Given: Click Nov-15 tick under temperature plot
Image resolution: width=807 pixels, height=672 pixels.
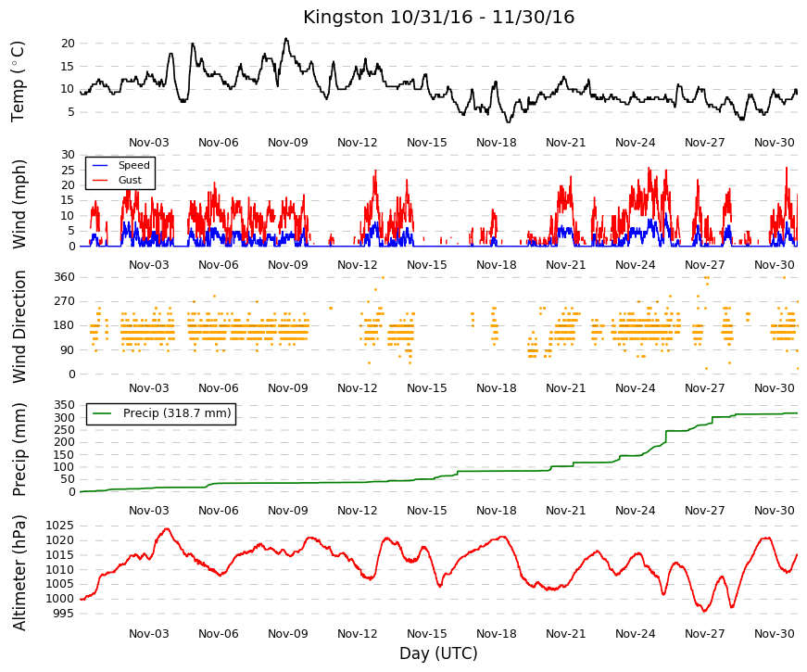Looking at the screenshot, I should point(426,143).
